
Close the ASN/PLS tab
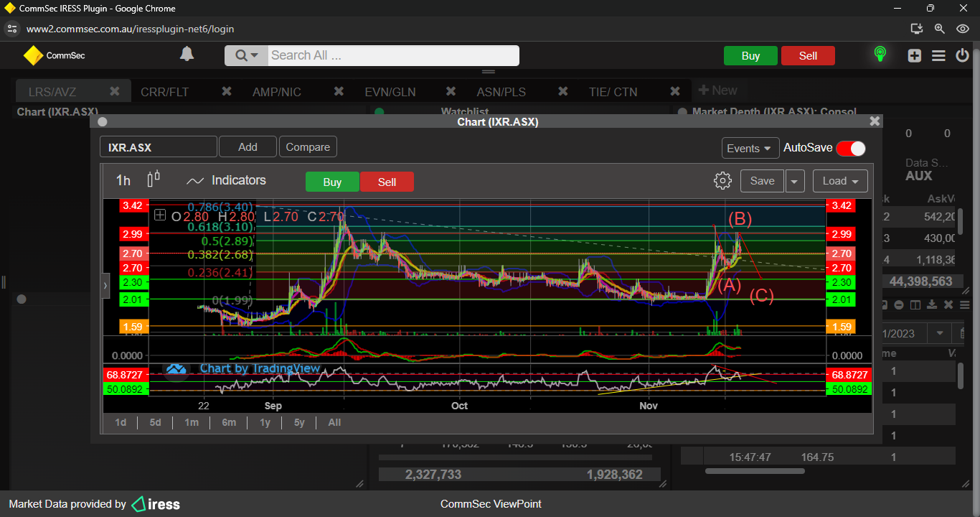[x=563, y=91]
